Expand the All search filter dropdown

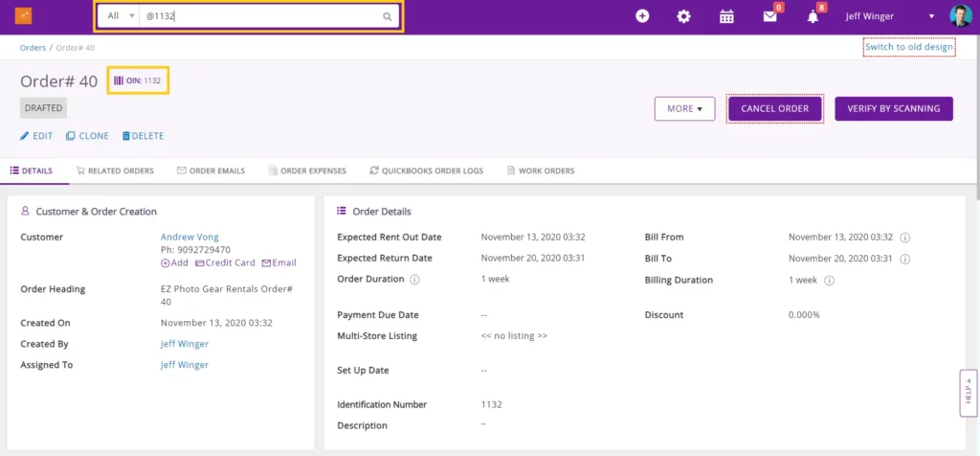120,17
